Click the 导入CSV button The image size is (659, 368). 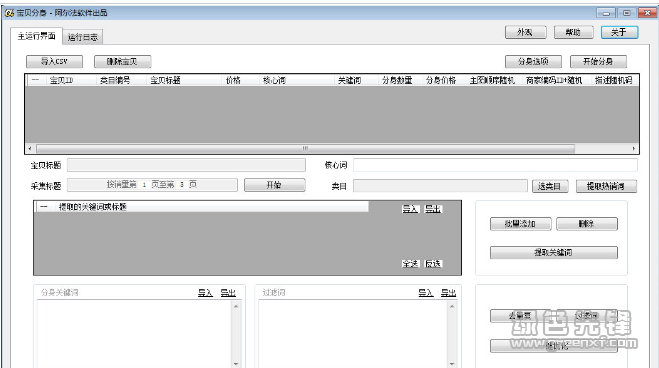click(x=54, y=61)
